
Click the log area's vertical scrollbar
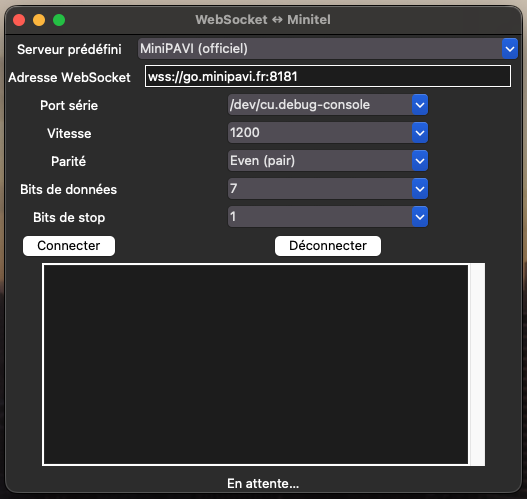477,365
